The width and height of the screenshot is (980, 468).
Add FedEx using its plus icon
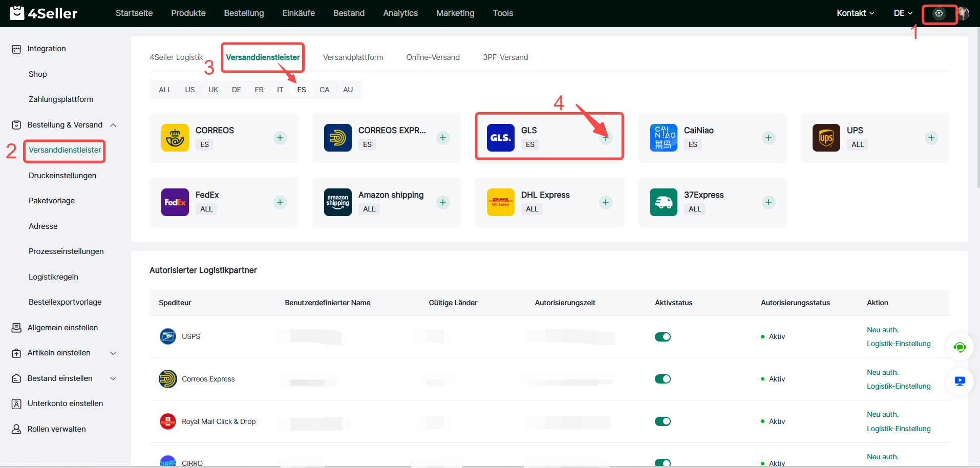(x=280, y=202)
